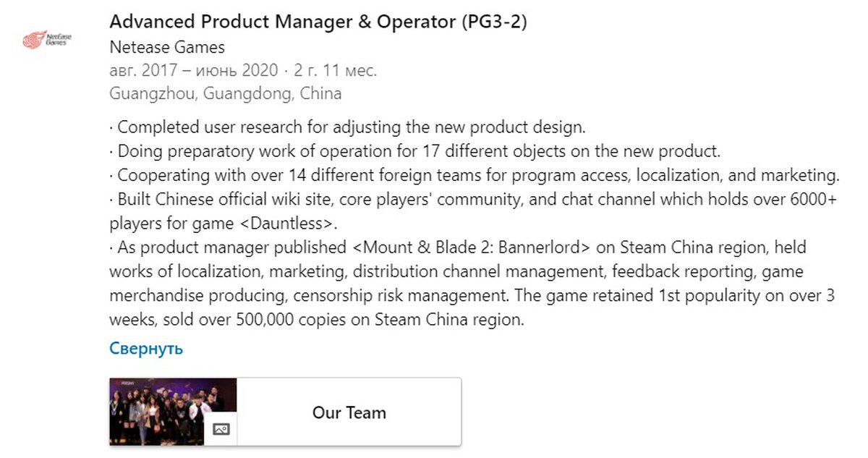Open the Netease Games company name link
This screenshot has width=868, height=458.
tap(167, 48)
